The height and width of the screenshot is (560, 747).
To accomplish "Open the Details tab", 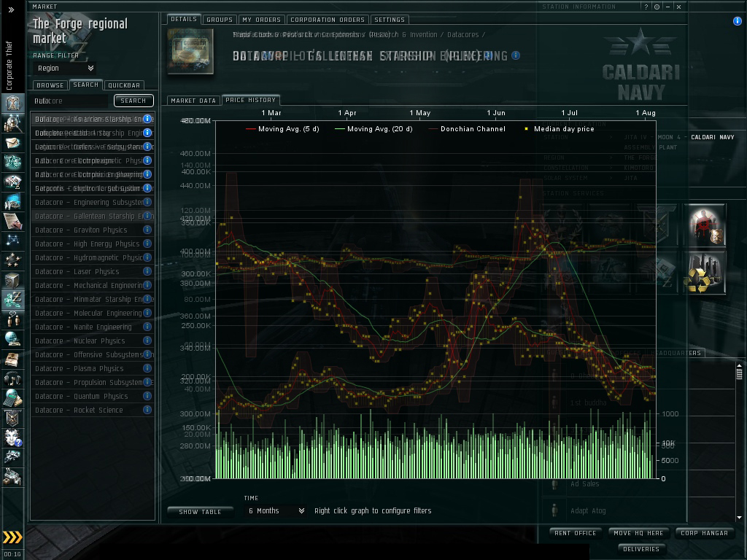I will 184,19.
